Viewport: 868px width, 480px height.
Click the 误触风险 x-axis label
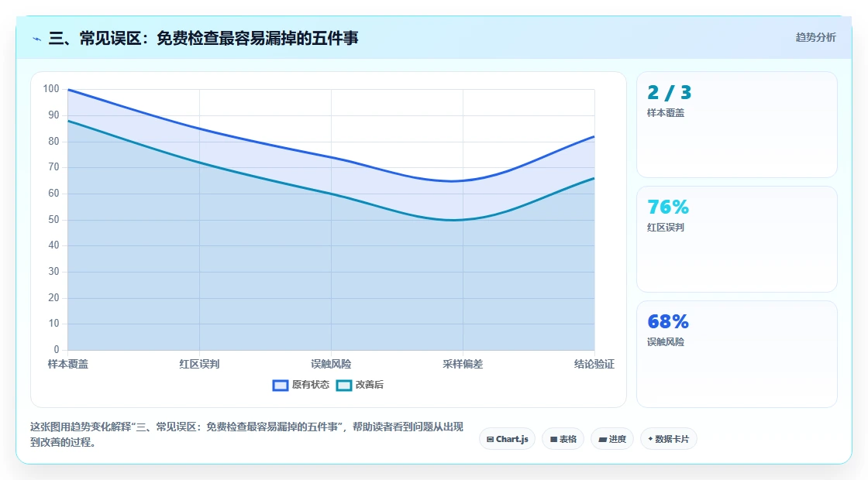click(331, 364)
